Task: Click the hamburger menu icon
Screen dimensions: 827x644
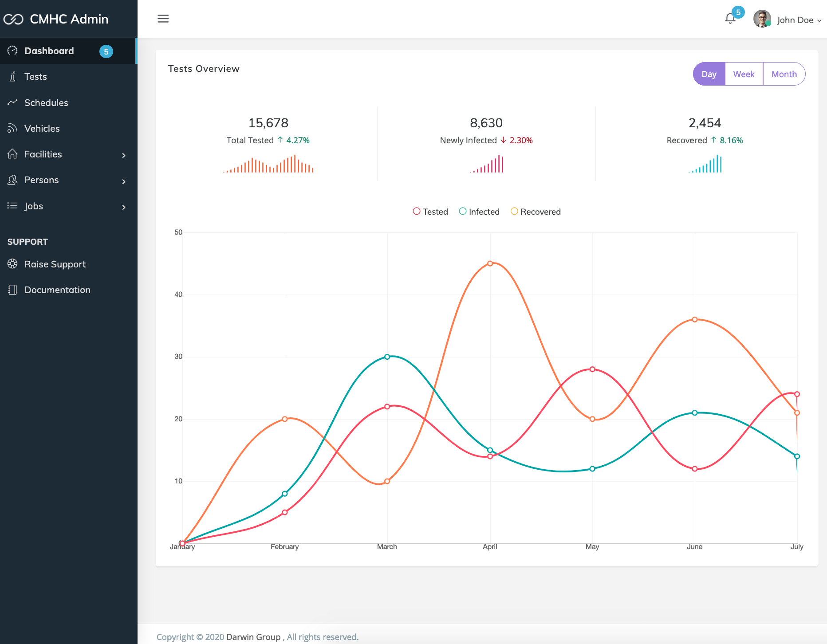Action: [x=163, y=19]
